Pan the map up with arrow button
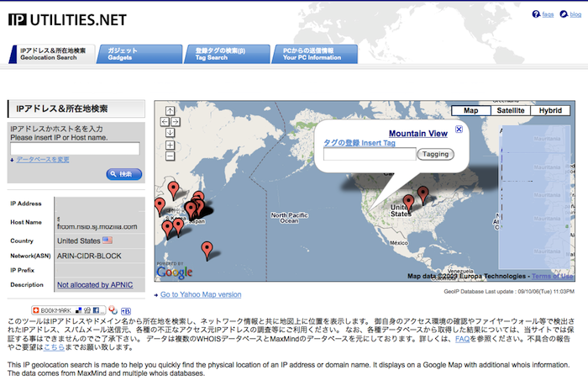 [170, 110]
